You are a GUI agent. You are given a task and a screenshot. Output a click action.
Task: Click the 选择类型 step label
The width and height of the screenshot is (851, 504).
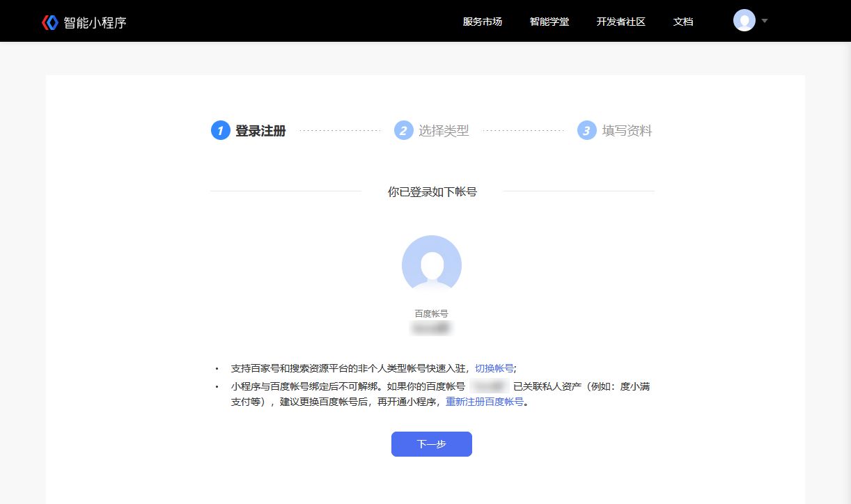[444, 131]
